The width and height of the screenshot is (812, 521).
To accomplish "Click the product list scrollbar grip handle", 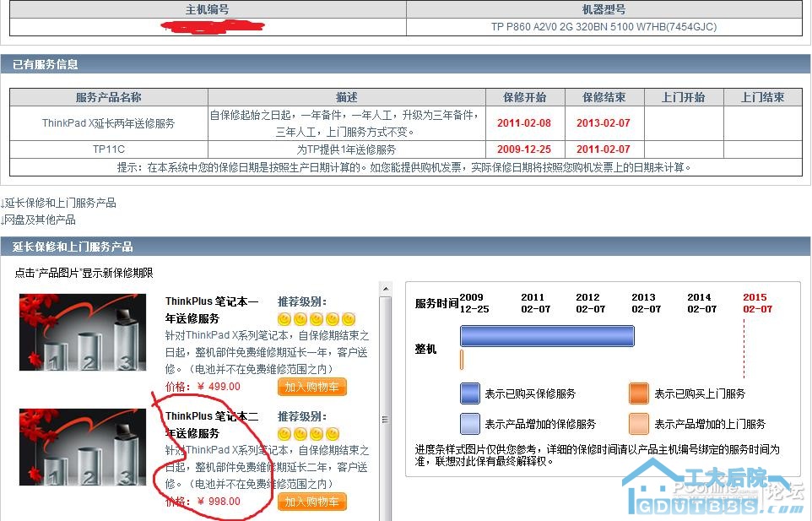I will click(385, 420).
